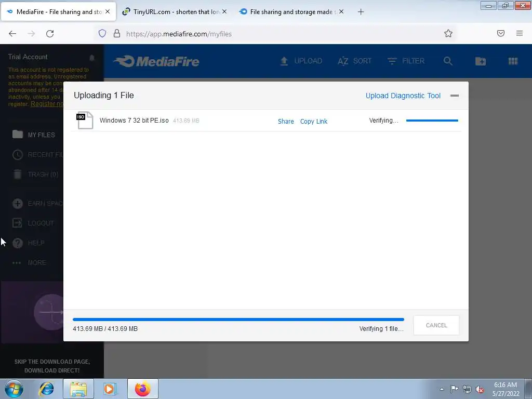
Task: Open Upload Diagnostic Tool link
Action: click(x=403, y=96)
